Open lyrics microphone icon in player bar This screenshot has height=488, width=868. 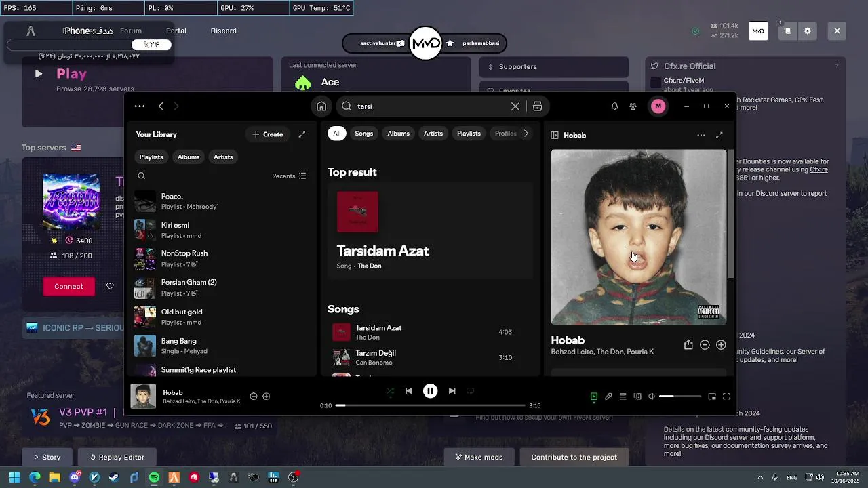[608, 396]
